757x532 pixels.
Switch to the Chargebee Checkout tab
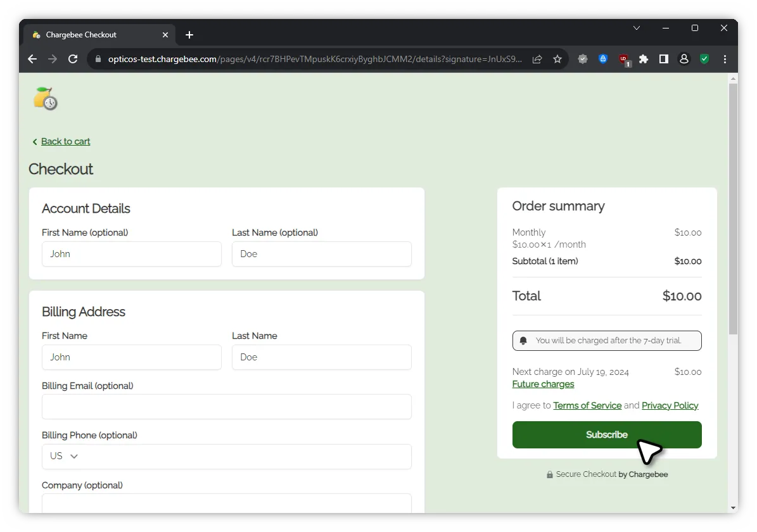tap(95, 35)
